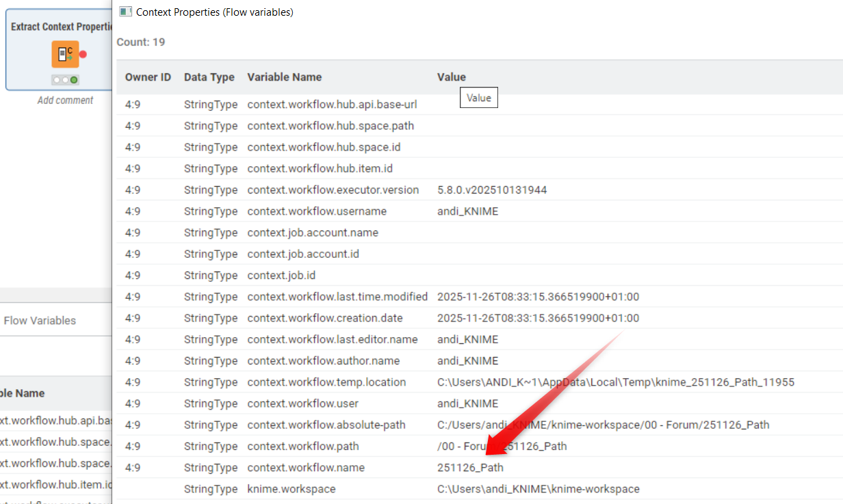Screen dimensions: 843x504
Task: Open the Flow Variables tab
Action: tap(40, 320)
